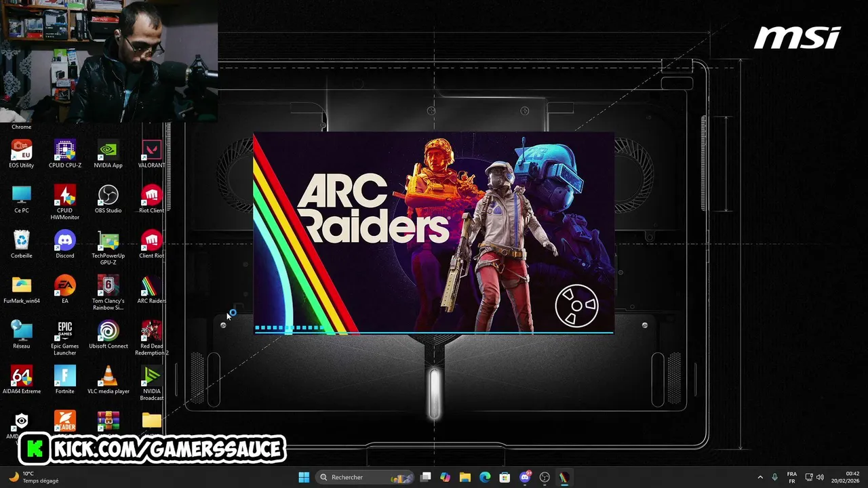Select the Ce PC desktop icon
The width and height of the screenshot is (868, 488).
tap(21, 199)
